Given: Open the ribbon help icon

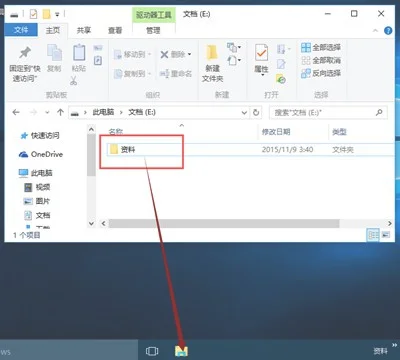Looking at the screenshot, I should pos(388,31).
